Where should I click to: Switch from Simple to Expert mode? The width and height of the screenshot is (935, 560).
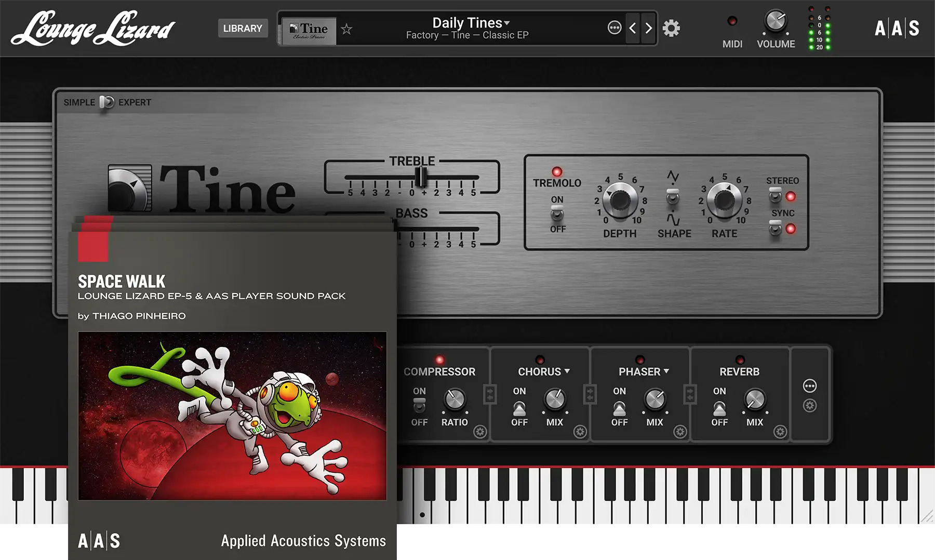pyautogui.click(x=108, y=102)
